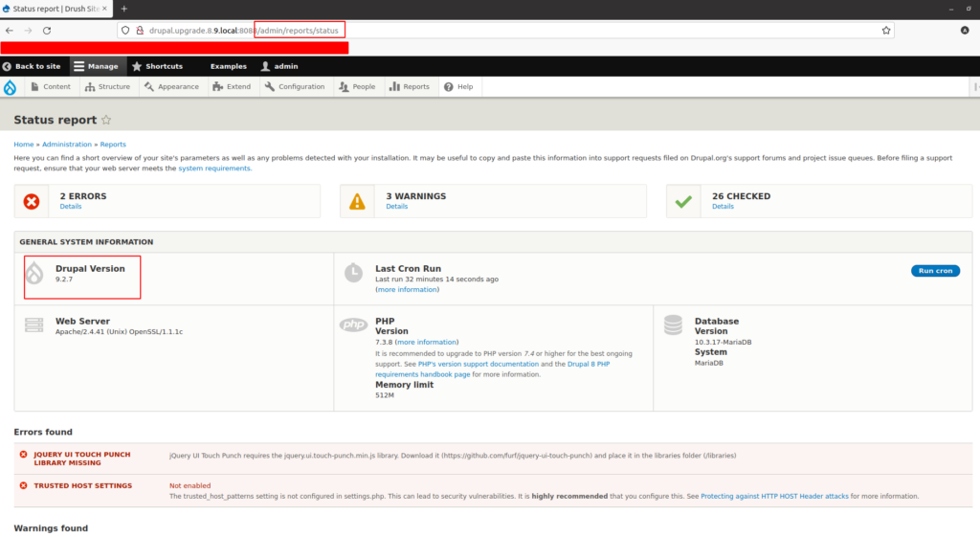View Details under 2 Errors
980x537 pixels.
click(71, 207)
